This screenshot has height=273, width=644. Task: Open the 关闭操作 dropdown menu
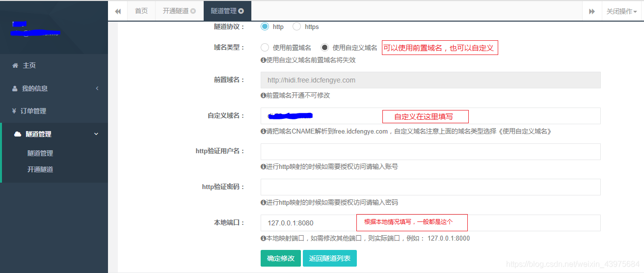coord(621,11)
